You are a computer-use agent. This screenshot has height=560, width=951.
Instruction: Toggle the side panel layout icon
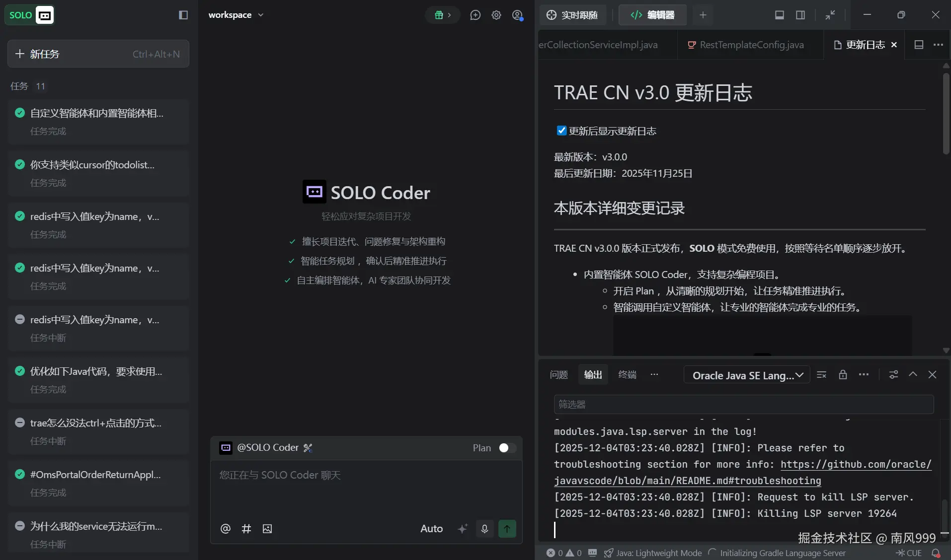[x=800, y=15]
